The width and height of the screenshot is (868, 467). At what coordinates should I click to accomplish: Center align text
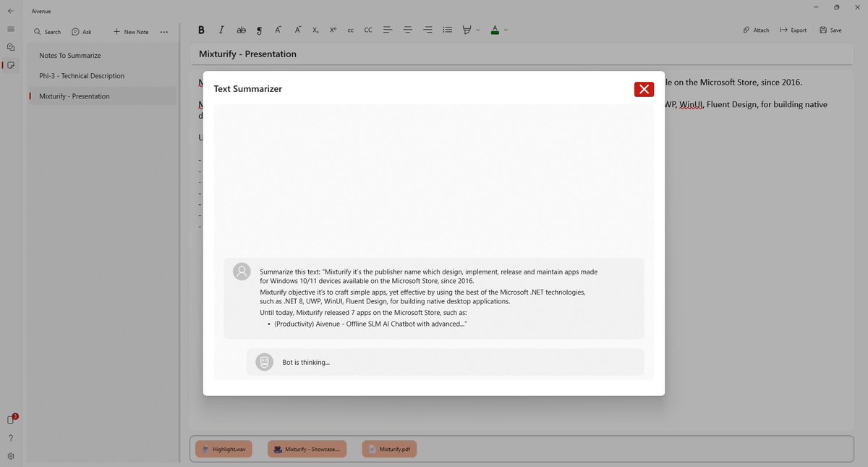(x=408, y=30)
